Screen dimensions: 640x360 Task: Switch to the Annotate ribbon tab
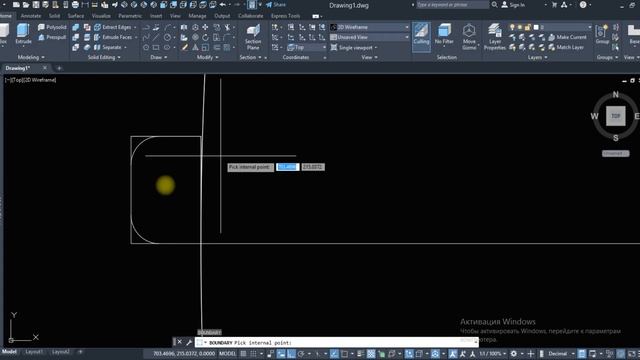[x=31, y=16]
